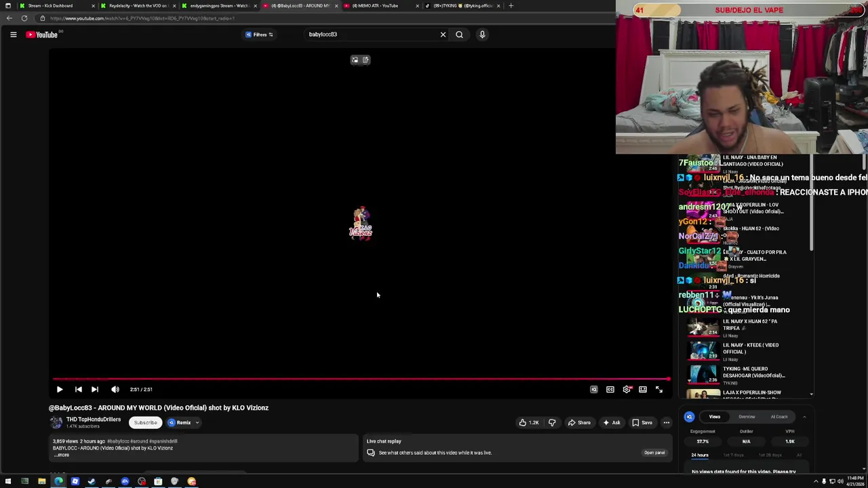Click the search magnifier button
Image resolution: width=868 pixels, height=488 pixels.
coord(459,35)
